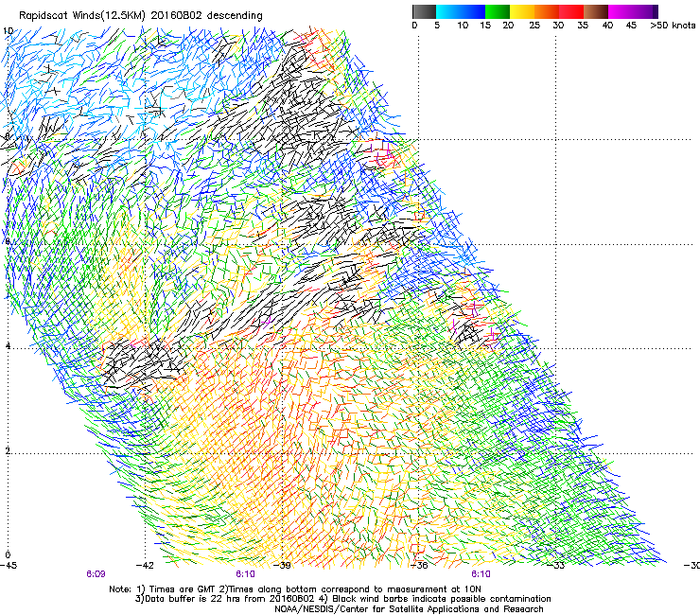Click the purple '6:09' time label

pyautogui.click(x=96, y=574)
